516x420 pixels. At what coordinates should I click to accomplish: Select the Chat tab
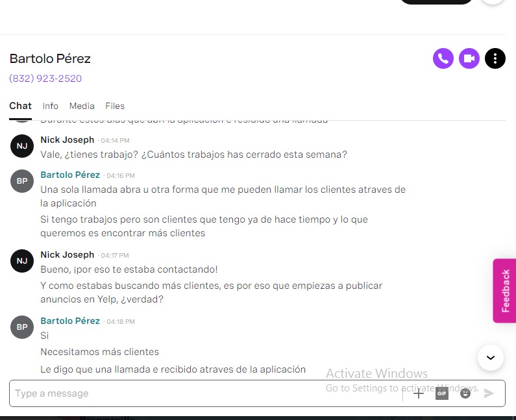(x=20, y=106)
